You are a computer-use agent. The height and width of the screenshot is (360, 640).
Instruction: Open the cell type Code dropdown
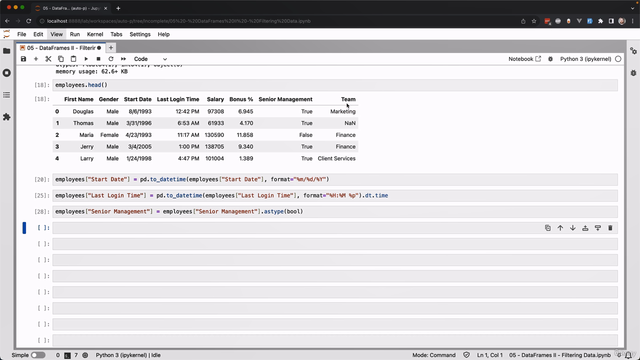coord(150,59)
